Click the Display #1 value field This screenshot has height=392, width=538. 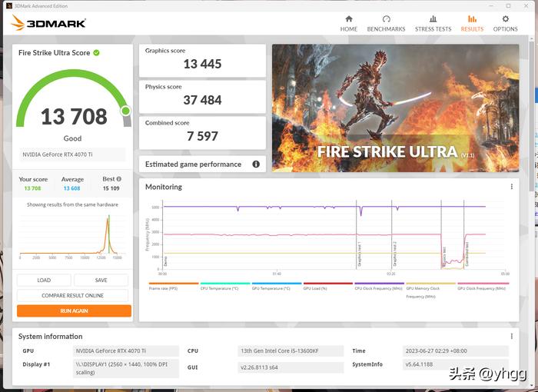click(125, 368)
